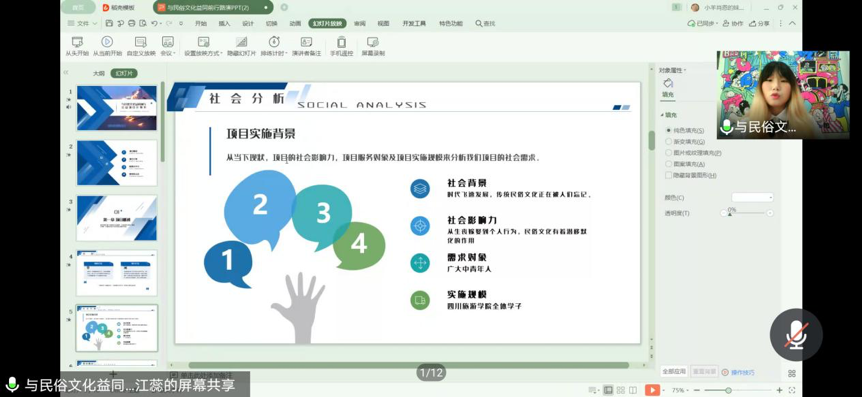Expand the 文件 file menu
Screen dimensions: 862x397
click(82, 23)
